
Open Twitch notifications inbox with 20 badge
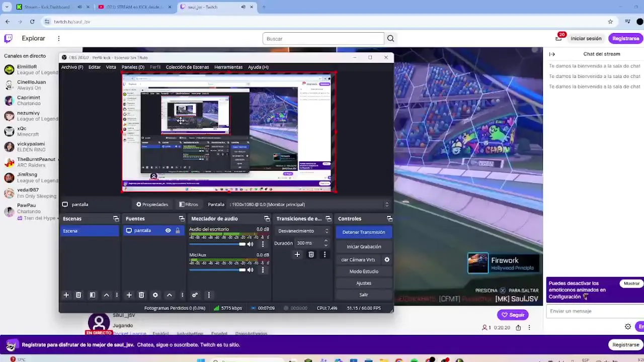[x=558, y=38]
